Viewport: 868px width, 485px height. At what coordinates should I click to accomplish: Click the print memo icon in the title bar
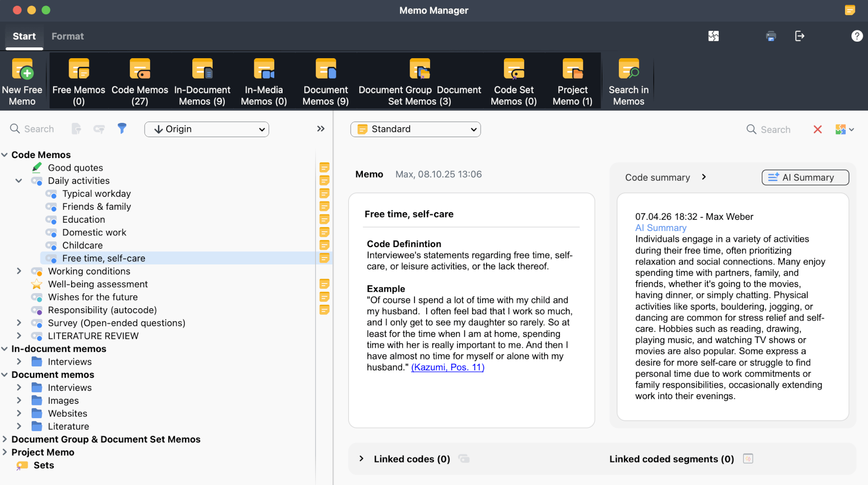tap(771, 36)
